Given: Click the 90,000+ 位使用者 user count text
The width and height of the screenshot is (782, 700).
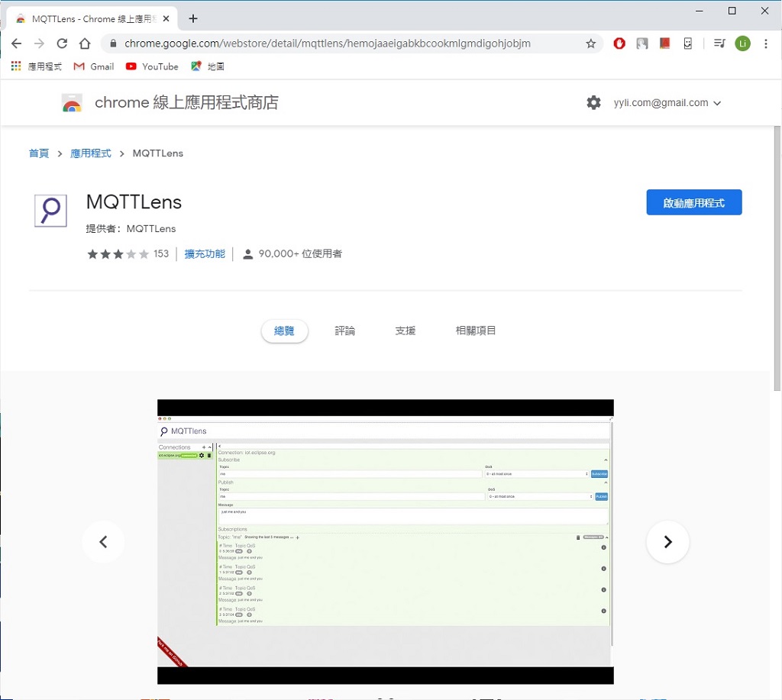Looking at the screenshot, I should tap(299, 253).
